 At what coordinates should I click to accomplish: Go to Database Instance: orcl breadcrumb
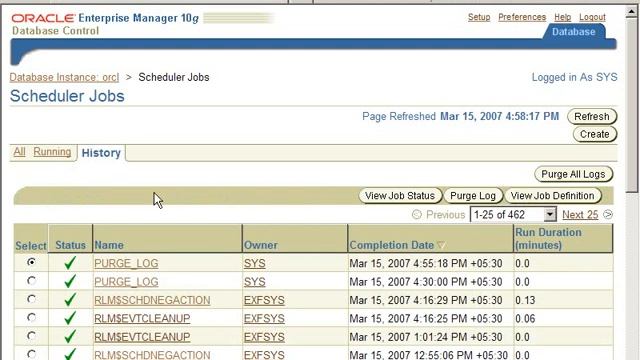point(64,77)
